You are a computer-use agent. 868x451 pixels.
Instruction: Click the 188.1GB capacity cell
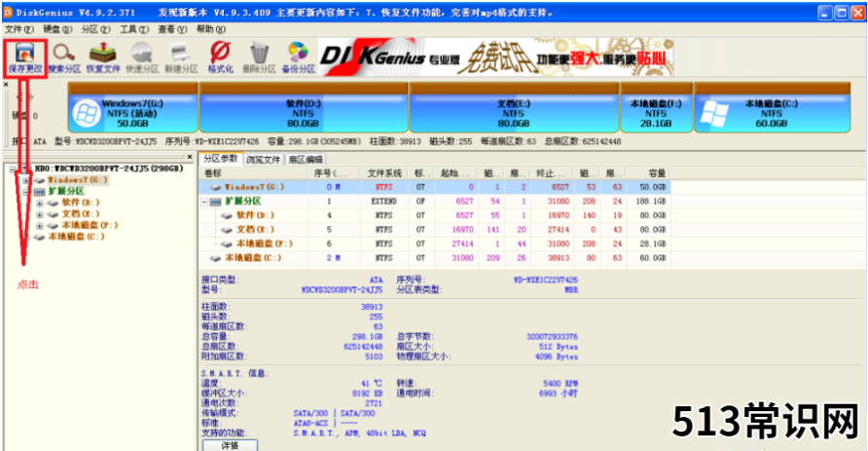651,202
